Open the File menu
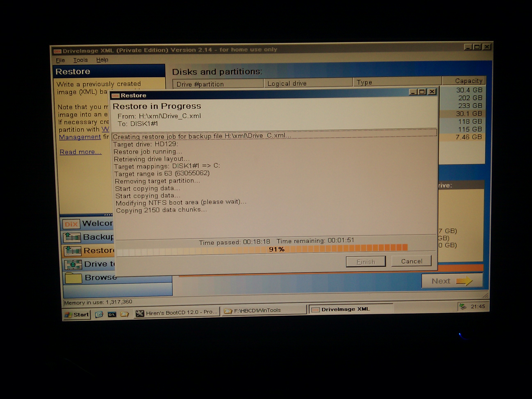This screenshot has height=399, width=532. click(x=60, y=60)
